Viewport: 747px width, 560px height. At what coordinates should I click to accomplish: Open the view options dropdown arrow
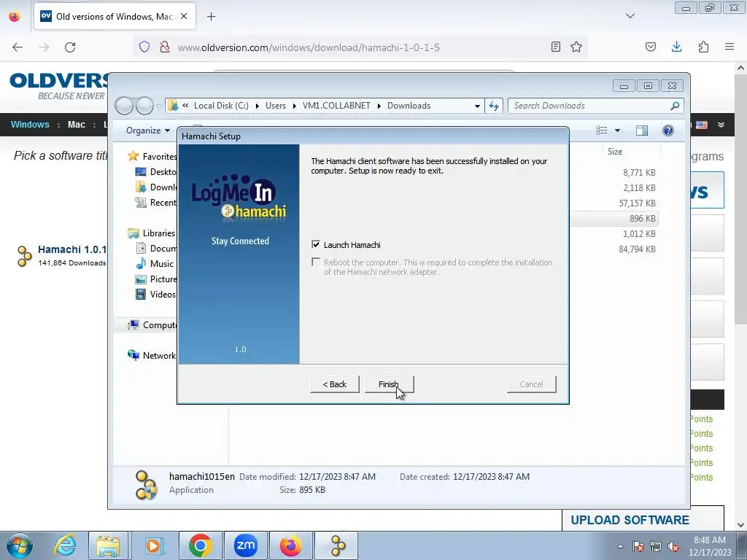pos(617,131)
